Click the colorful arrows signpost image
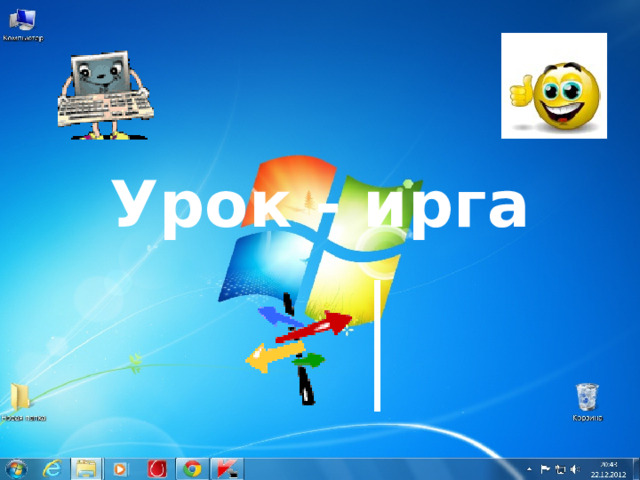 point(300,349)
